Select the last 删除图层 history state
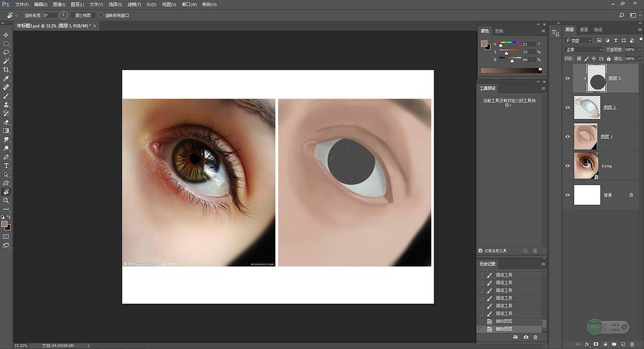644x349 pixels. pos(510,329)
